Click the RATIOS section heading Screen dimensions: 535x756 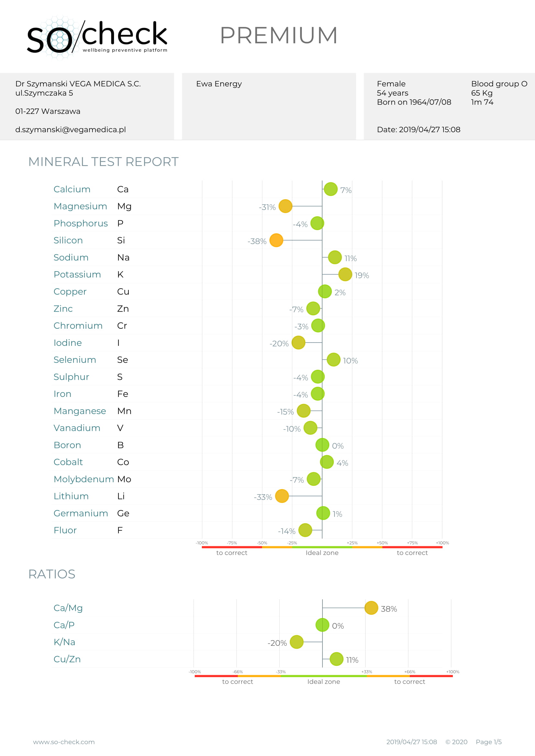[52, 574]
